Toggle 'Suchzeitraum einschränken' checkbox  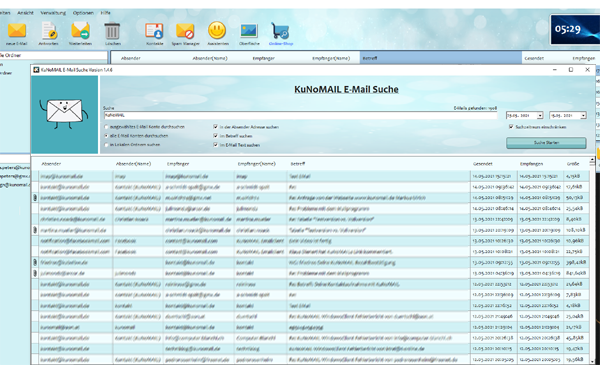[511, 127]
